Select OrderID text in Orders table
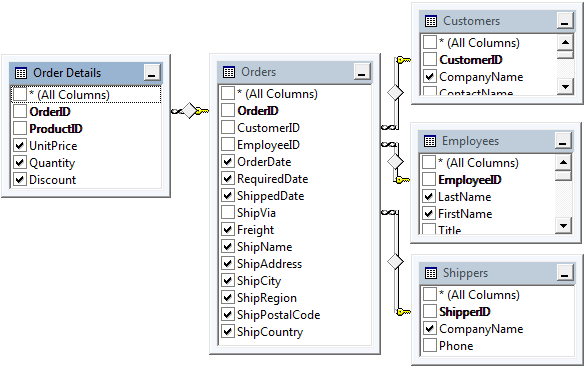This screenshot has height=368, width=586. (x=258, y=111)
